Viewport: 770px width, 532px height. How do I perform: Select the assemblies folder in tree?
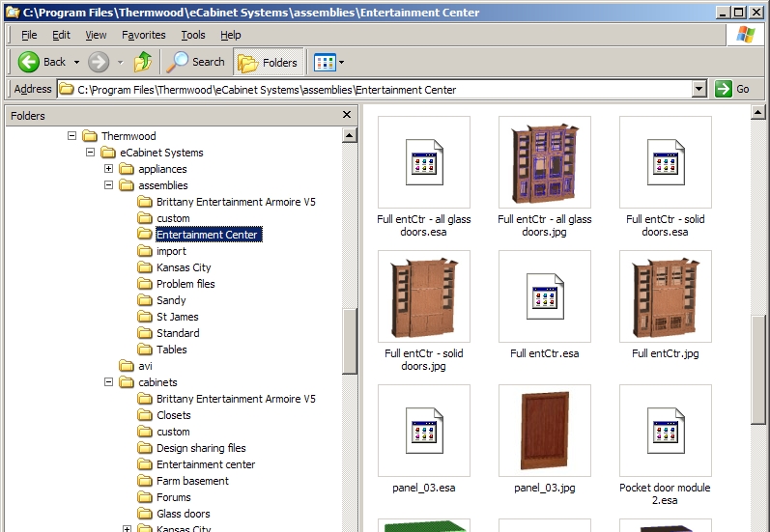point(154,185)
